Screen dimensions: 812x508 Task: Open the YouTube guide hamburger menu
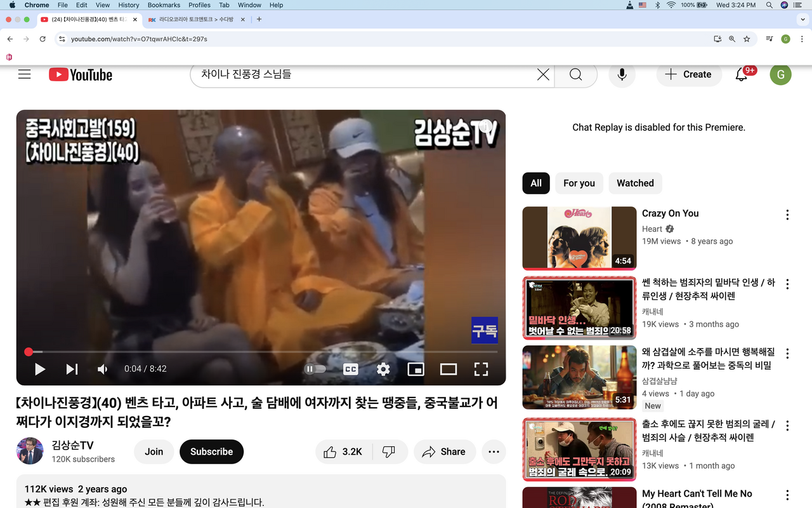pyautogui.click(x=25, y=74)
